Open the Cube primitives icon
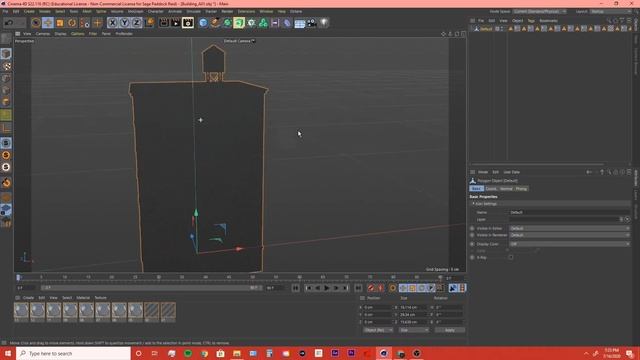This screenshot has width=640, height=360. point(203,23)
